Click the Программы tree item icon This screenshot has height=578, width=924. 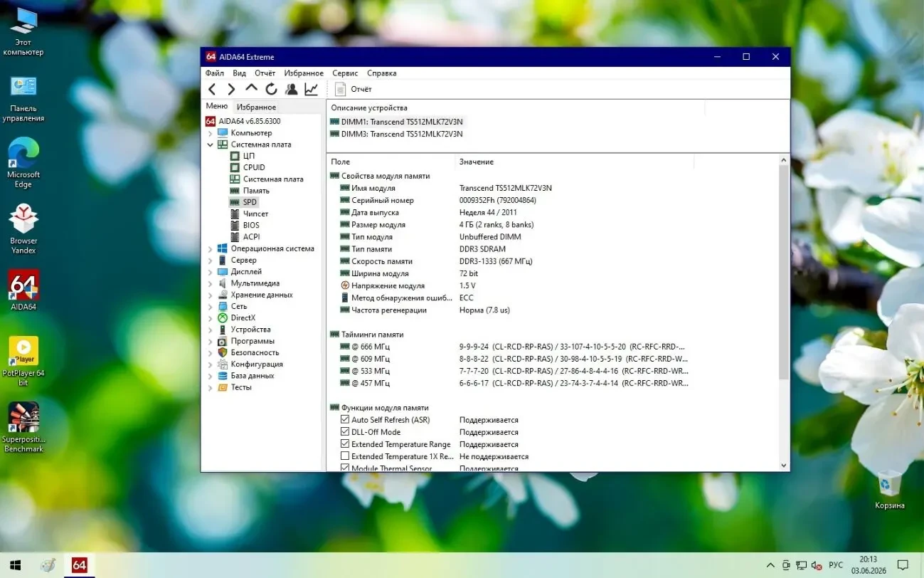point(223,341)
